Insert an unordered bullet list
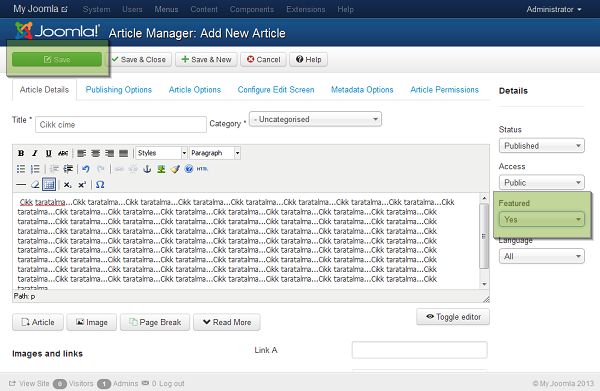 pos(21,169)
